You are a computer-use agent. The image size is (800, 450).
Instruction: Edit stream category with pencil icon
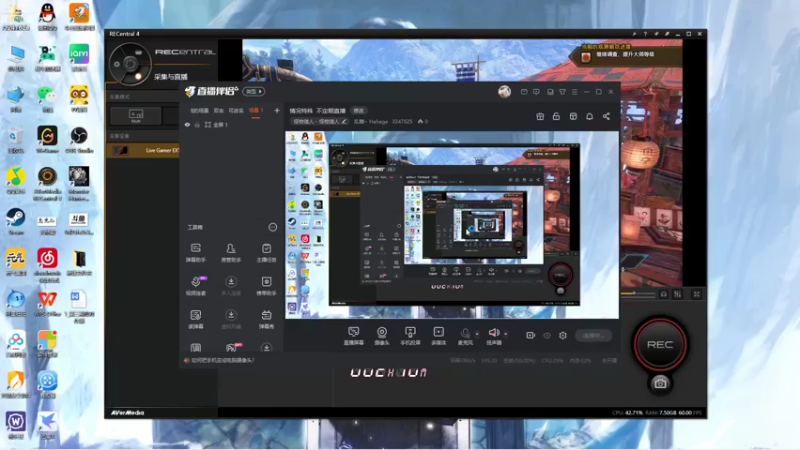(x=344, y=121)
